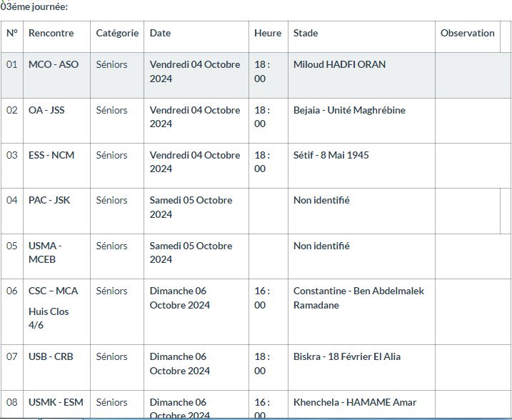Click the Date column header
The image size is (512, 420).
point(161,33)
